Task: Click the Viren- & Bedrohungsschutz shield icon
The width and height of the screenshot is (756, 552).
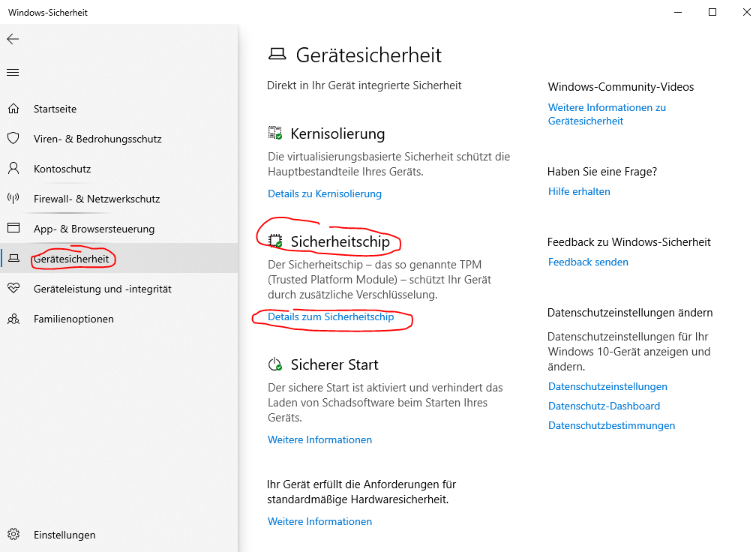Action: [13, 139]
